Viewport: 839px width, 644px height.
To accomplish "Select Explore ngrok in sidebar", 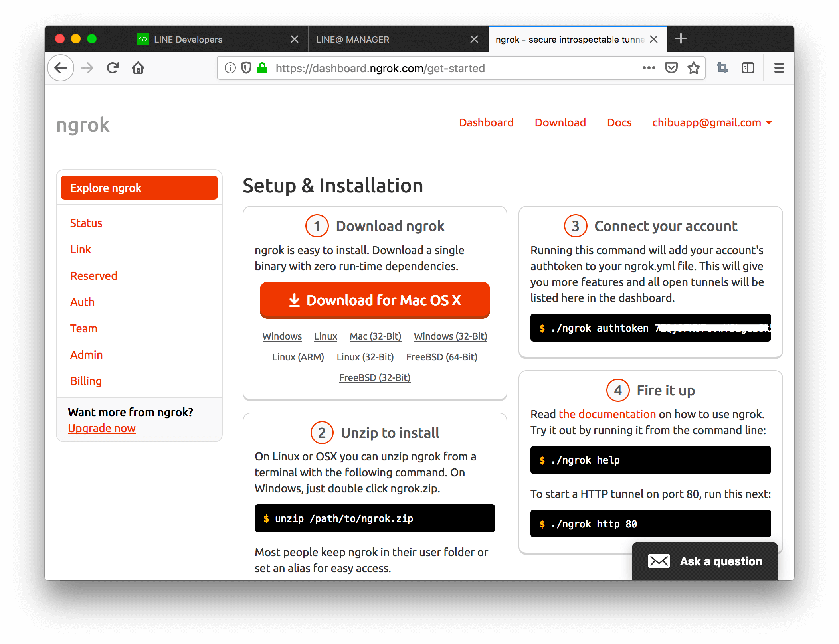I will 139,188.
